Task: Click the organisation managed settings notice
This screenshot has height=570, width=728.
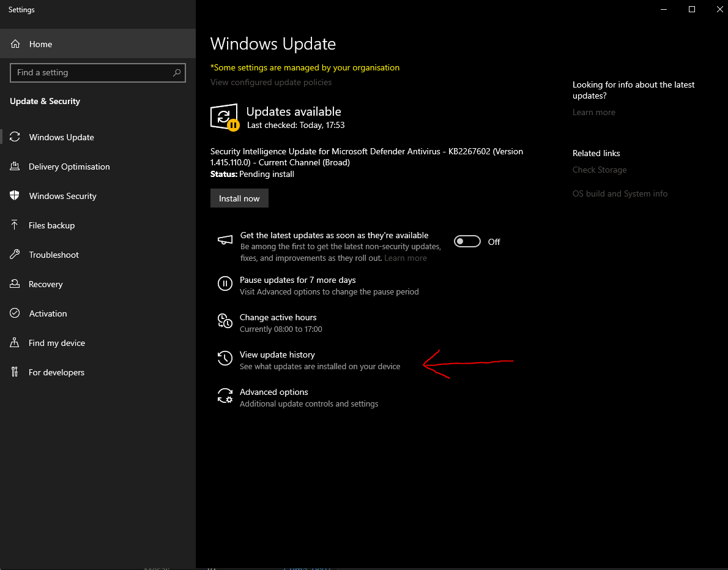Action: (305, 67)
